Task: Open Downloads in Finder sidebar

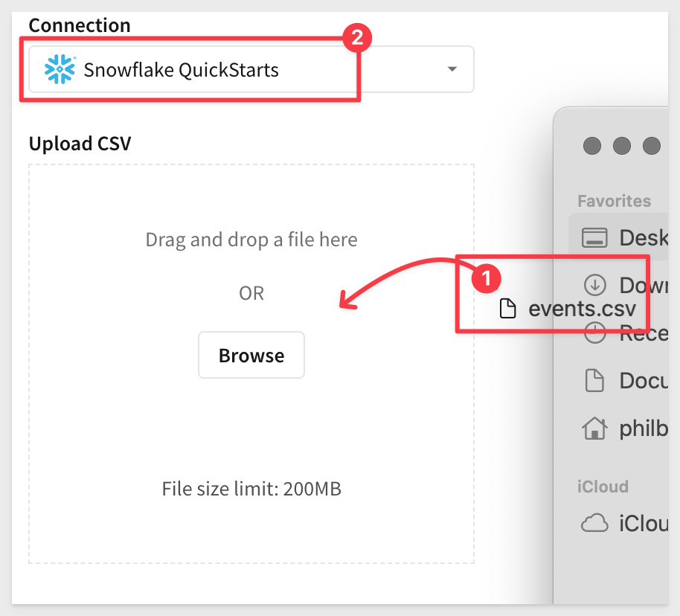Action: 624,285
